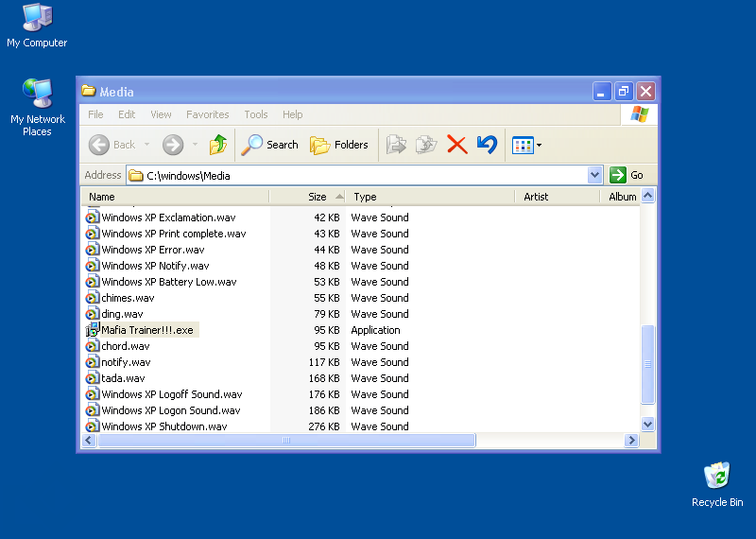The width and height of the screenshot is (756, 539).
Task: Click the address field with C:\windows\Media
Action: pos(357,176)
